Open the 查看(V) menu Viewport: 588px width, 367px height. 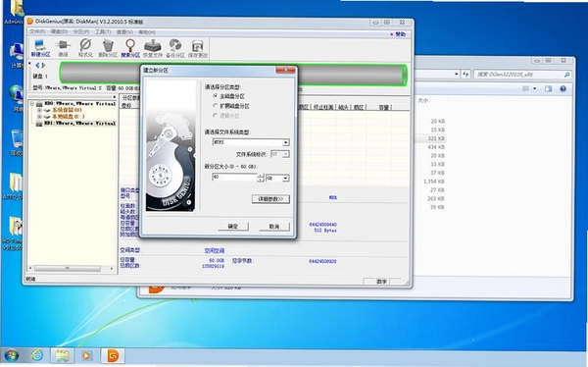point(124,32)
